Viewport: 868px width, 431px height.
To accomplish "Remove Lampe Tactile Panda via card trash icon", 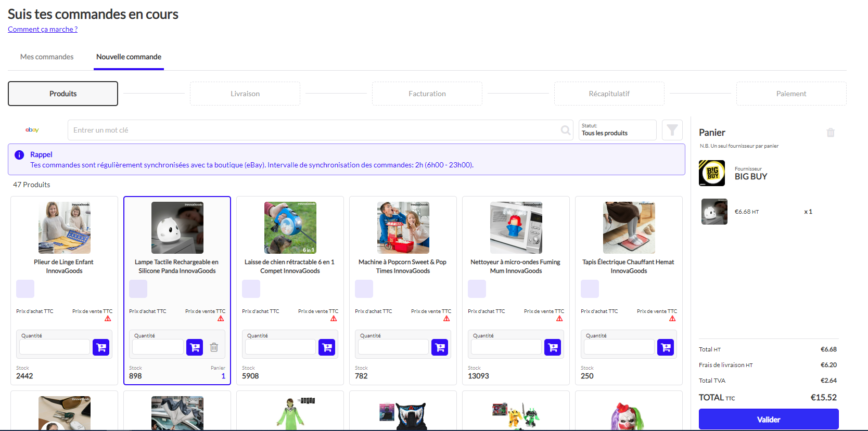I will click(x=214, y=347).
